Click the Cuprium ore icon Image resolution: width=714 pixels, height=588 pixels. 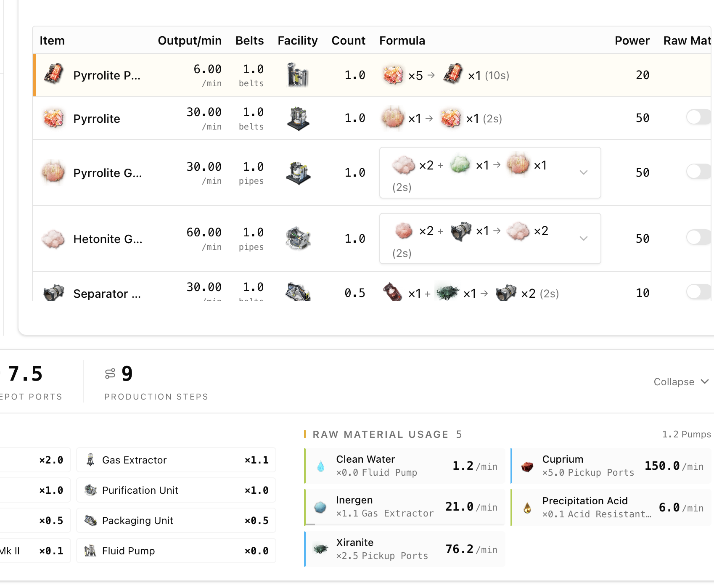coord(527,466)
